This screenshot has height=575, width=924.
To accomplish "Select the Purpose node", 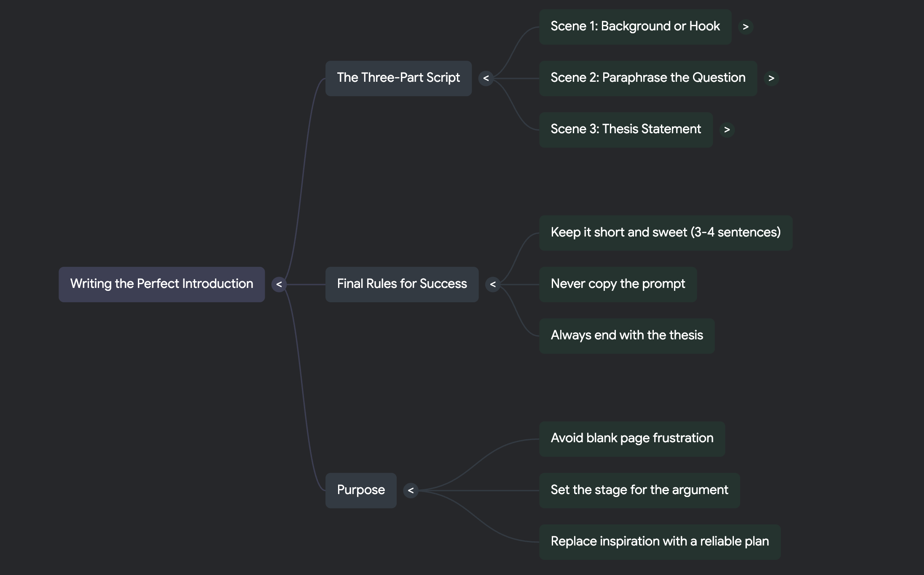I will 360,490.
